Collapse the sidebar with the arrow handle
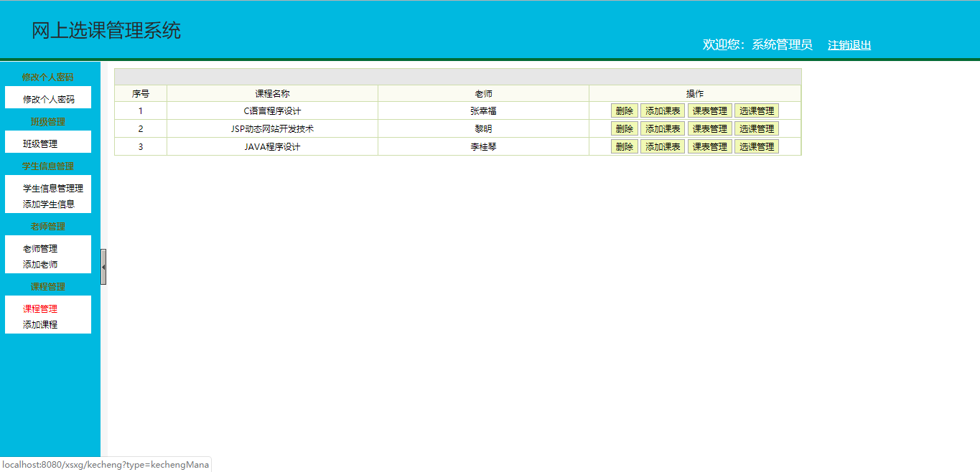Viewport: 980px width, 472px height. (103, 267)
